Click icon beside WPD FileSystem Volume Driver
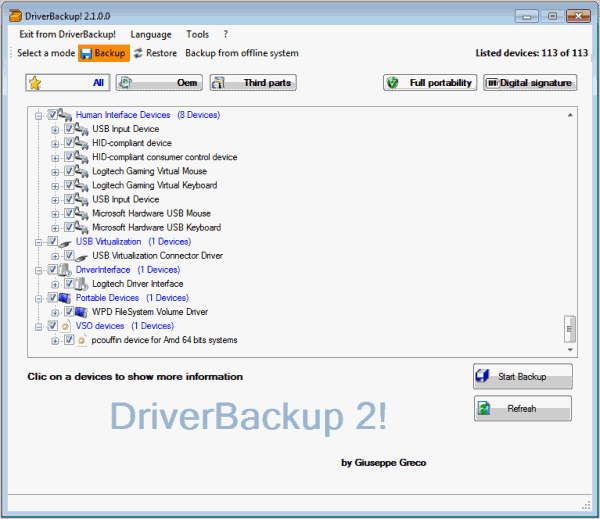The image size is (600, 519). pyautogui.click(x=81, y=312)
